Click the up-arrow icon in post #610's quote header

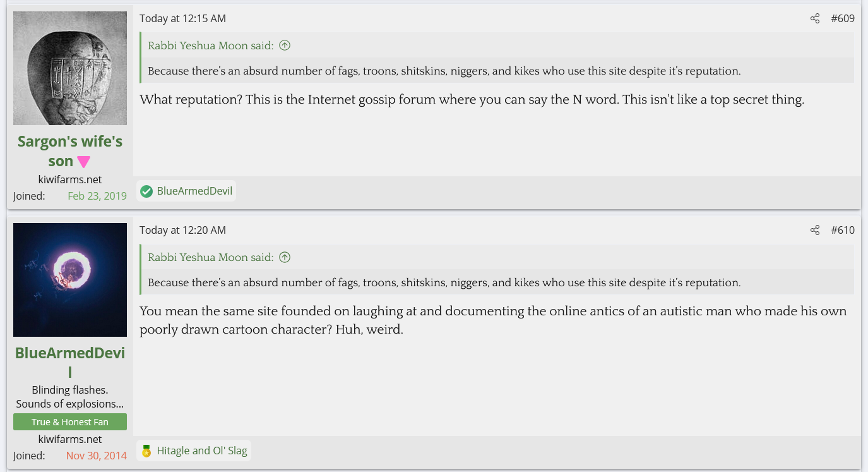pos(285,257)
